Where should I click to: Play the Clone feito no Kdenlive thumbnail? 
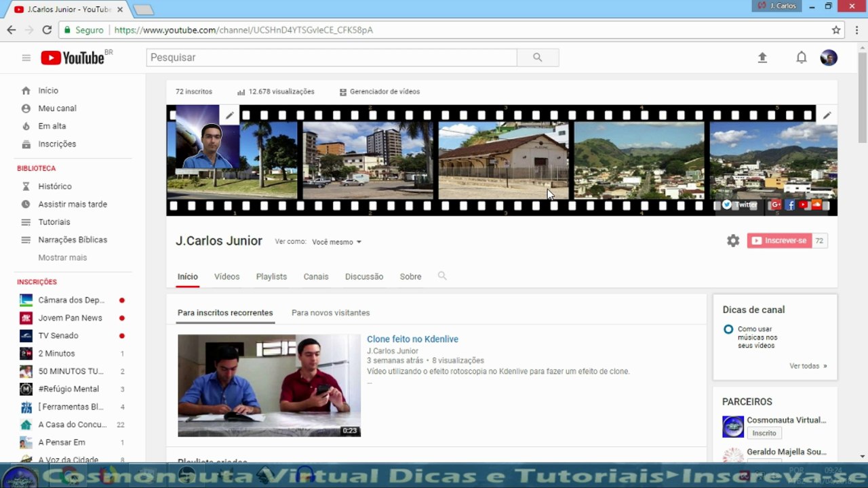[x=269, y=386]
